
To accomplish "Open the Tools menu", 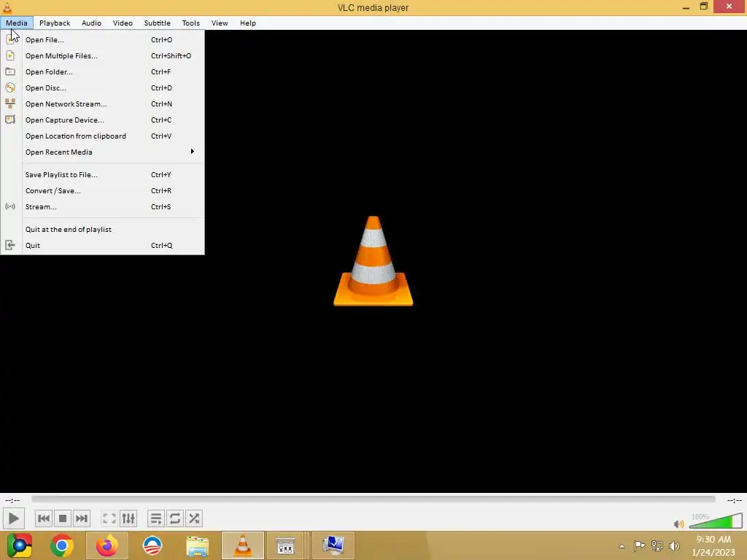I will [190, 23].
